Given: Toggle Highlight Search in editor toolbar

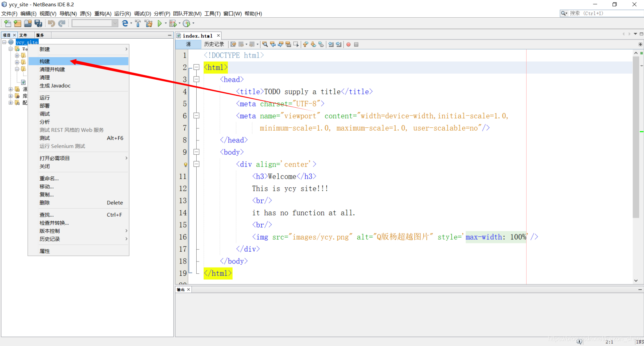Looking at the screenshot, I should coord(288,45).
